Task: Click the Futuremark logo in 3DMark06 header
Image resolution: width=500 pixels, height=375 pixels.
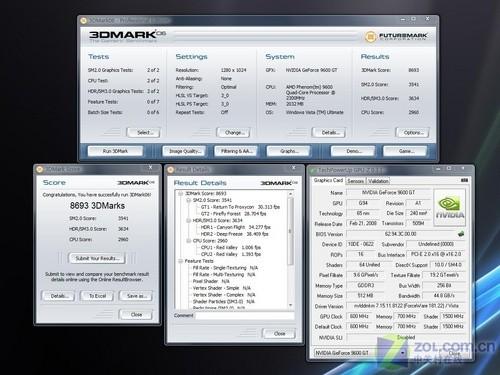Action: (396, 36)
